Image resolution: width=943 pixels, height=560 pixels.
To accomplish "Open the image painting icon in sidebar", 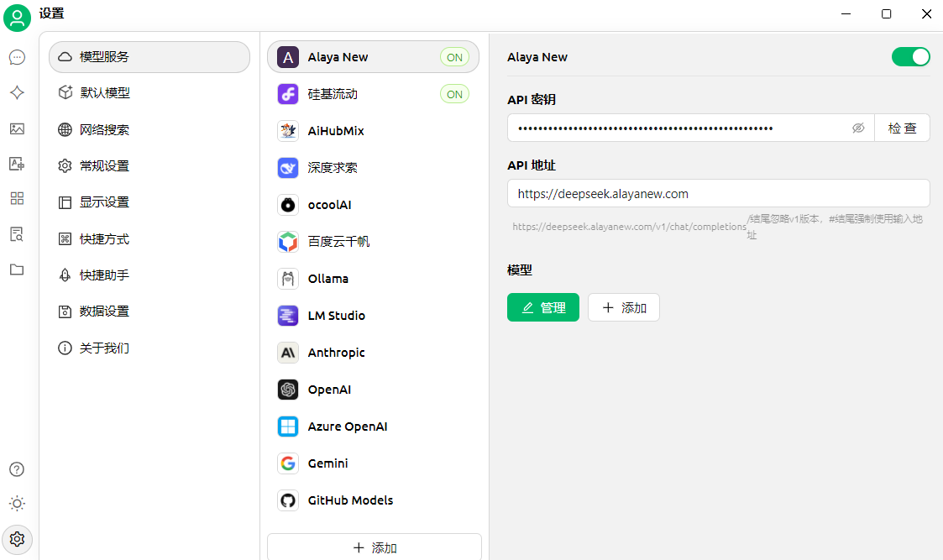I will (17, 128).
